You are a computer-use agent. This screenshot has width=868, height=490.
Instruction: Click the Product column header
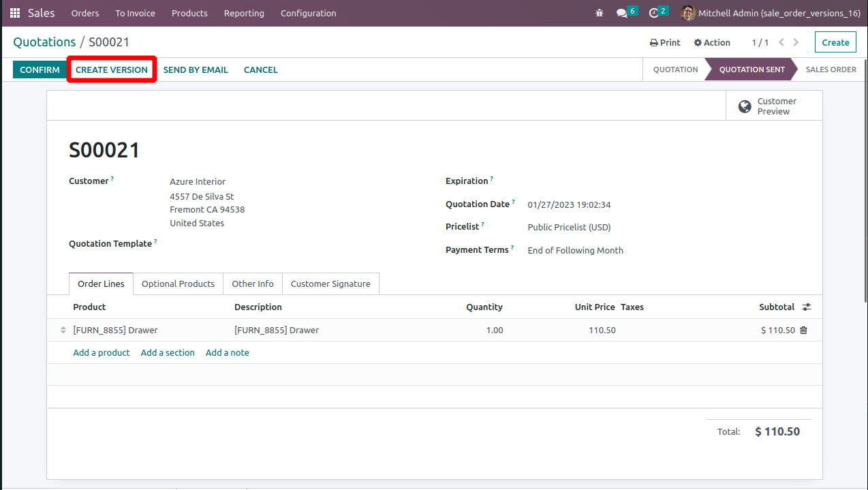89,307
